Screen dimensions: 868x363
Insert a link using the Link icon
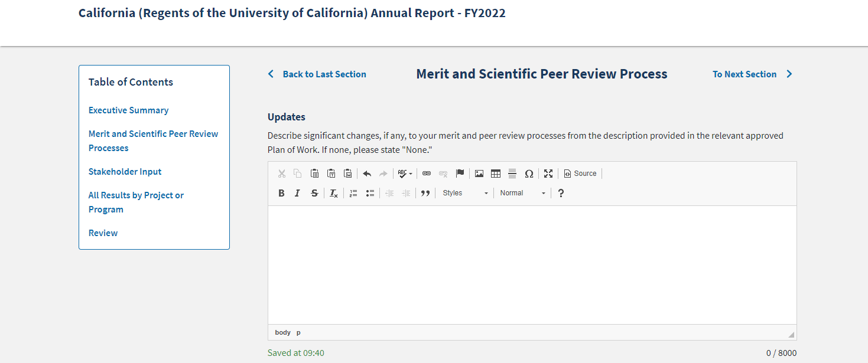pyautogui.click(x=427, y=174)
